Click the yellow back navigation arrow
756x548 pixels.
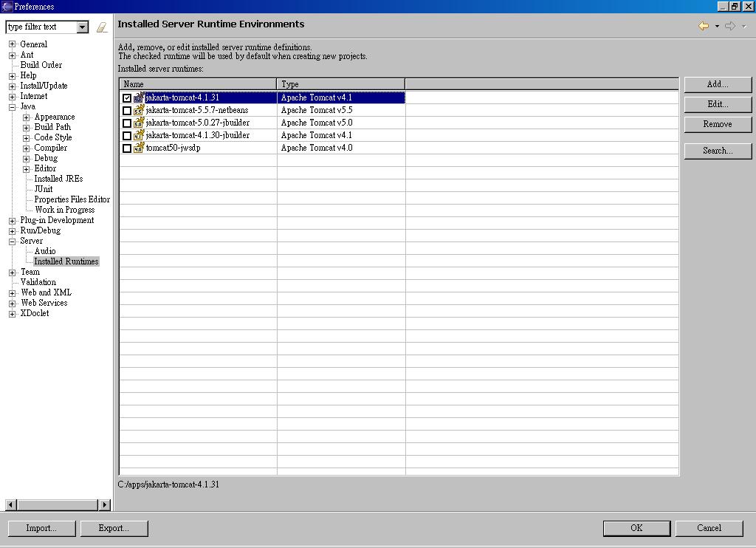(x=704, y=26)
